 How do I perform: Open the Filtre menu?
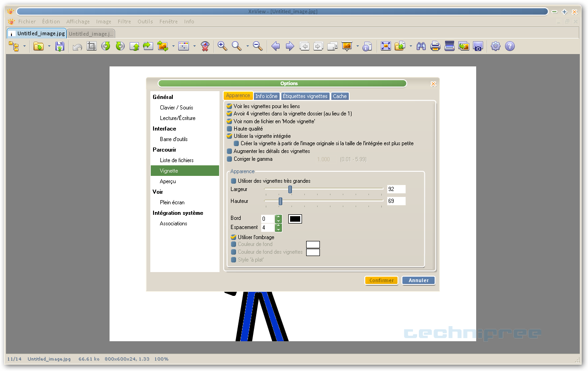pyautogui.click(x=124, y=22)
